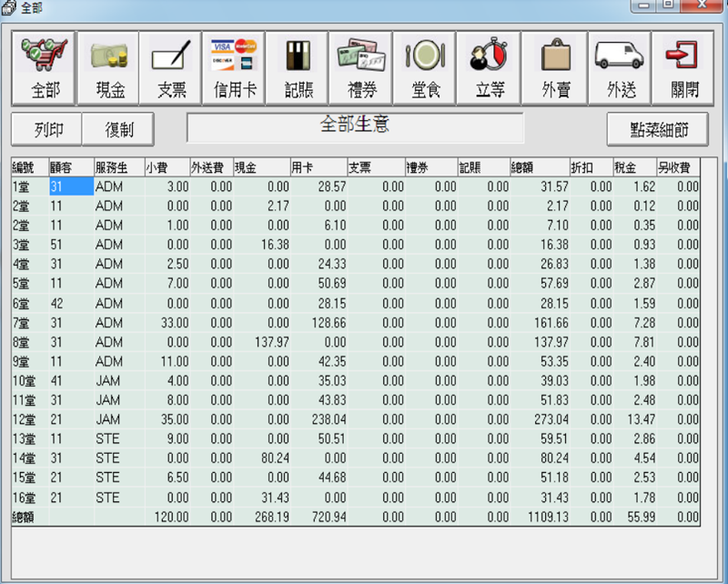This screenshot has height=584, width=728.
Task: Click the 稅金 column header
Action: coord(634,167)
